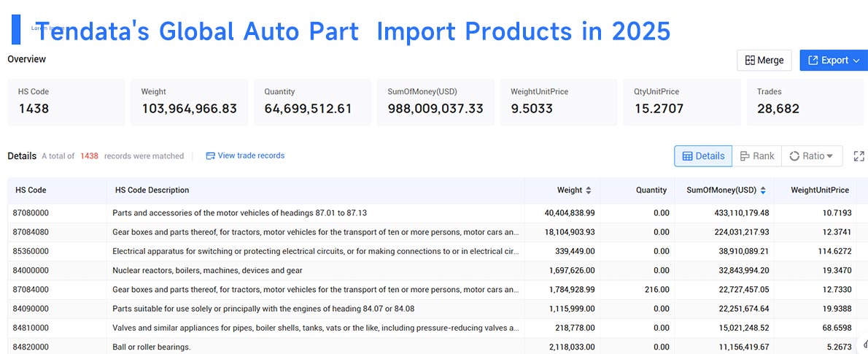This screenshot has height=354, width=868.
Task: Select HS code 87080000 cell
Action: click(x=32, y=212)
